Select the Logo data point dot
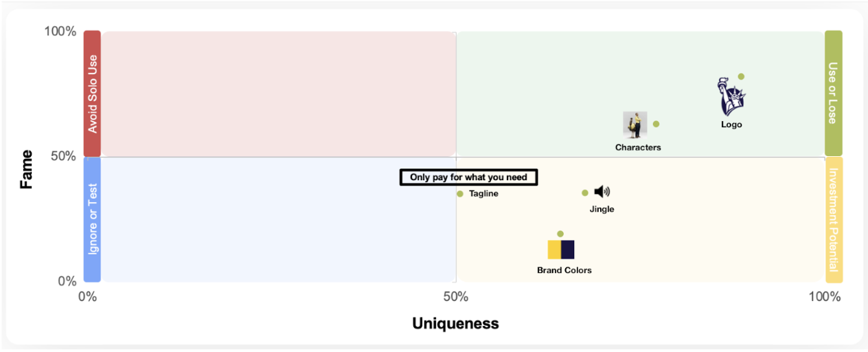This screenshot has height=352, width=868. pos(741,77)
